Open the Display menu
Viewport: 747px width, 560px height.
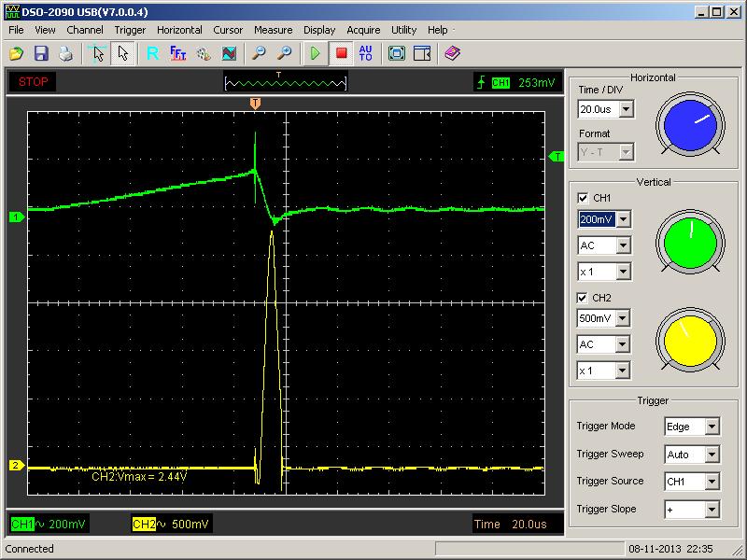pos(319,30)
